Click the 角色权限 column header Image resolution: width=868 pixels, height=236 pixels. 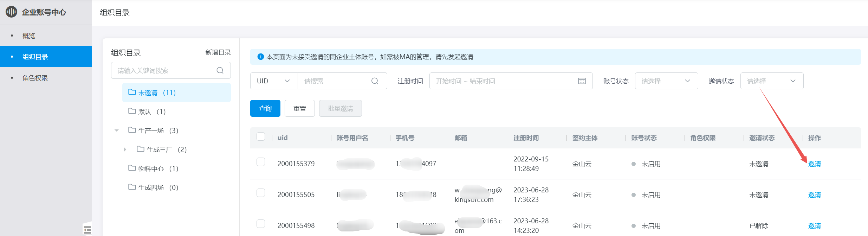click(703, 138)
